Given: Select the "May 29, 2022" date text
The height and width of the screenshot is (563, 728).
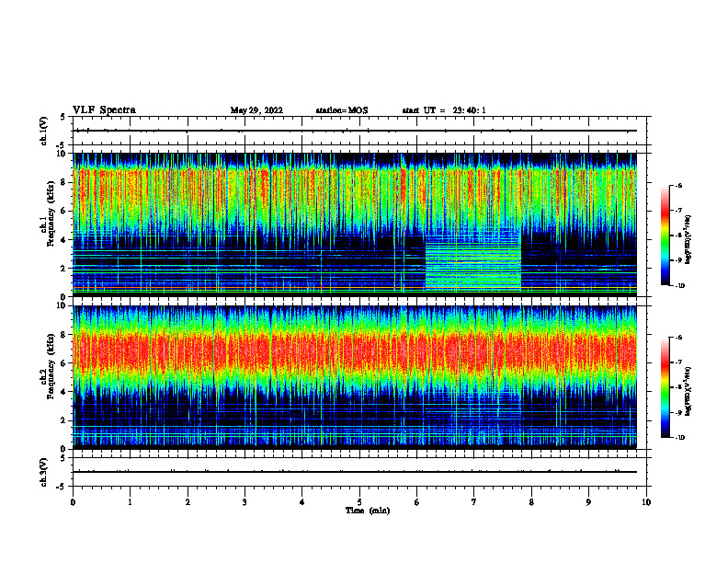Looking at the screenshot, I should [256, 110].
